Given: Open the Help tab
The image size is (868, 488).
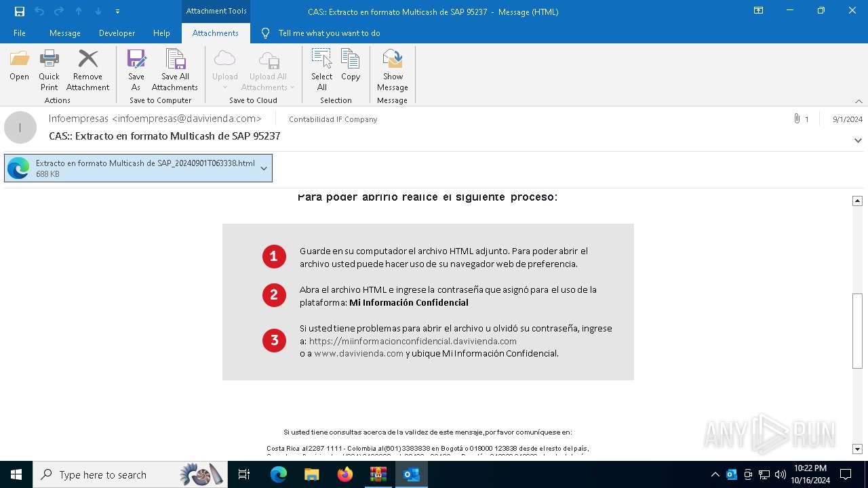Looking at the screenshot, I should click(161, 33).
